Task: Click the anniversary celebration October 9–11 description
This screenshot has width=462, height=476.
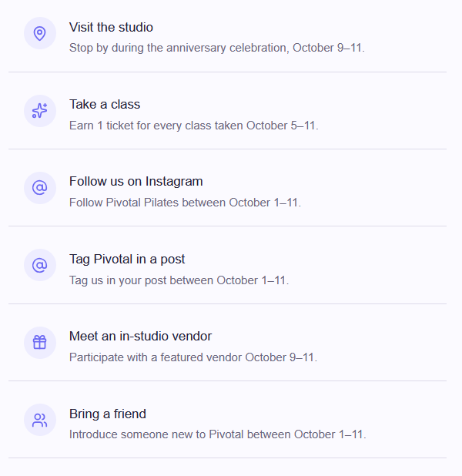Action: click(x=217, y=48)
